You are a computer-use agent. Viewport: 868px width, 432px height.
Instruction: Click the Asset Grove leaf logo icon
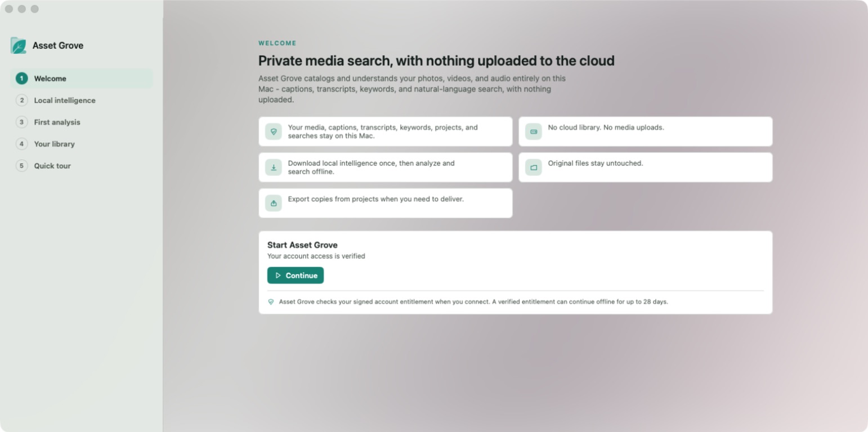point(19,46)
